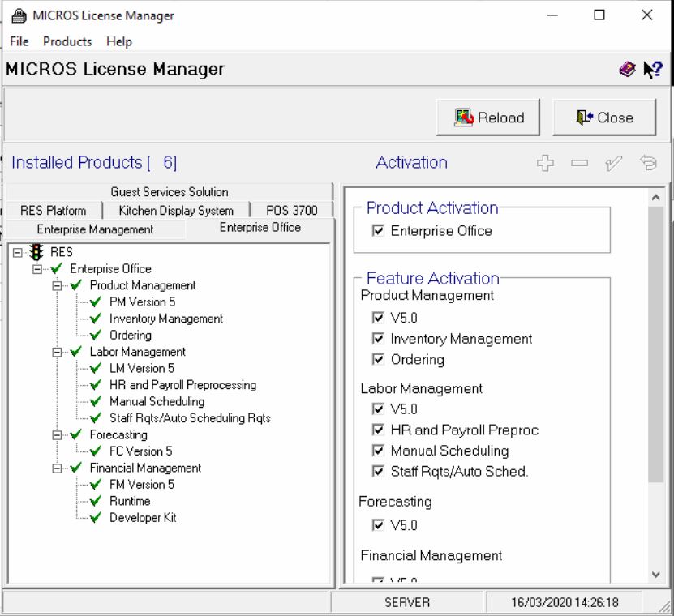Click the green check beside Developer Kit

96,518
